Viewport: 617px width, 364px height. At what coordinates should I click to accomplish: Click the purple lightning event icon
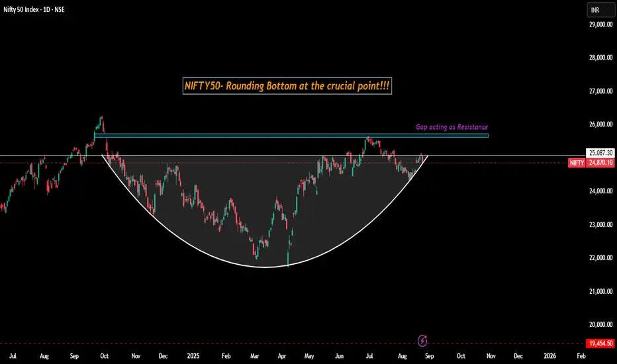(422, 340)
